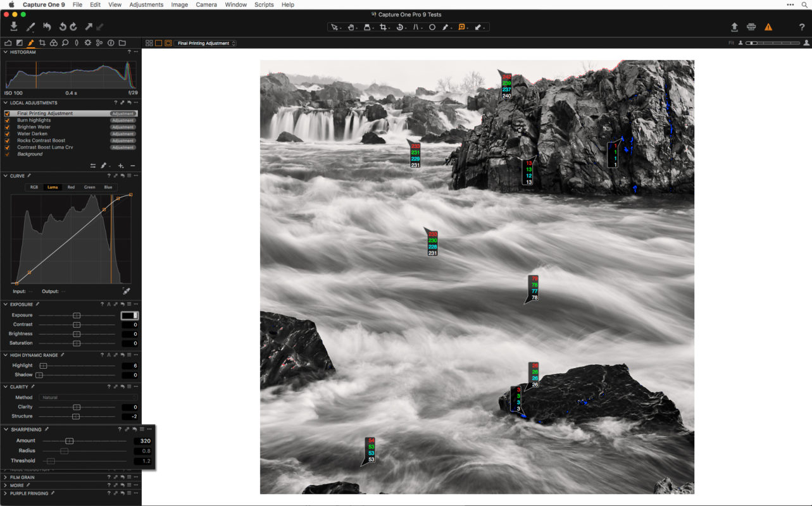Select the Crop tool in the cursor toolbar

383,27
